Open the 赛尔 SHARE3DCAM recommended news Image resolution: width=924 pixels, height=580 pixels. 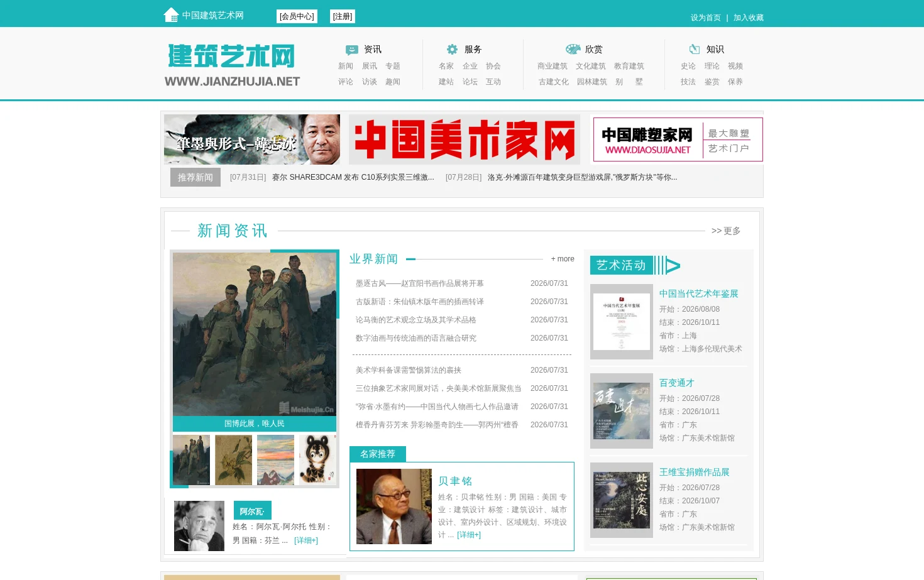353,177
